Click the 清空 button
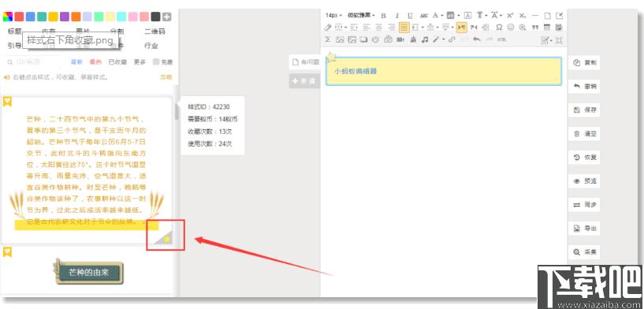The image size is (644, 309). 583,133
